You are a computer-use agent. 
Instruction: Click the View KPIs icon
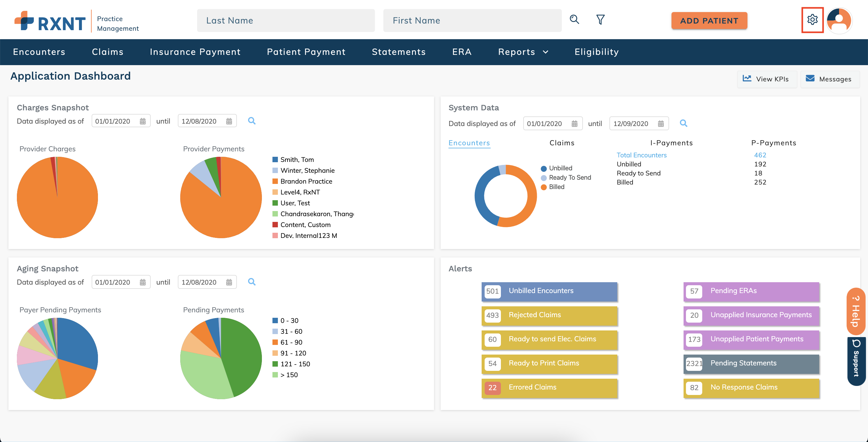[746, 78]
